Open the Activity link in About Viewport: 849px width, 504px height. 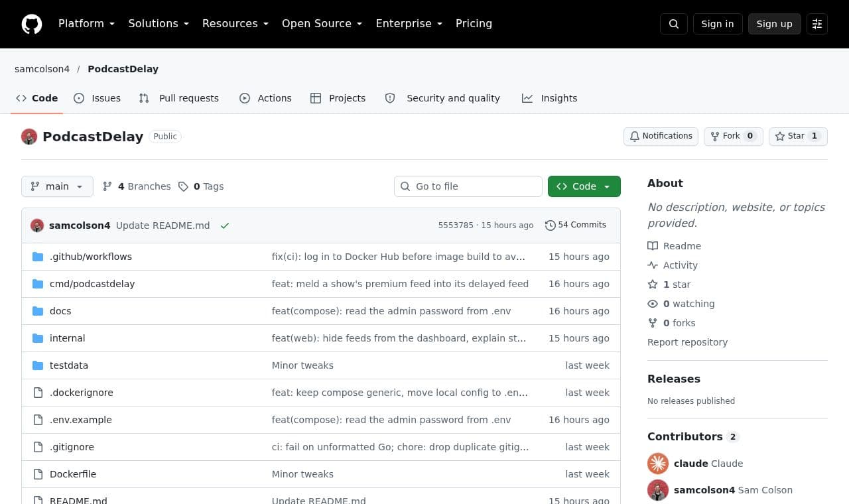(673, 265)
